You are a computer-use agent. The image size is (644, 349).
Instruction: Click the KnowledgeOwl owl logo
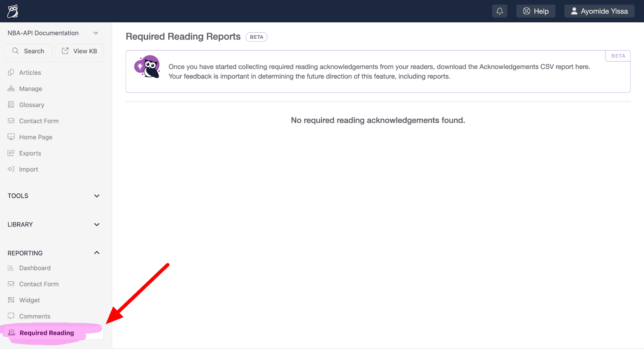click(13, 11)
